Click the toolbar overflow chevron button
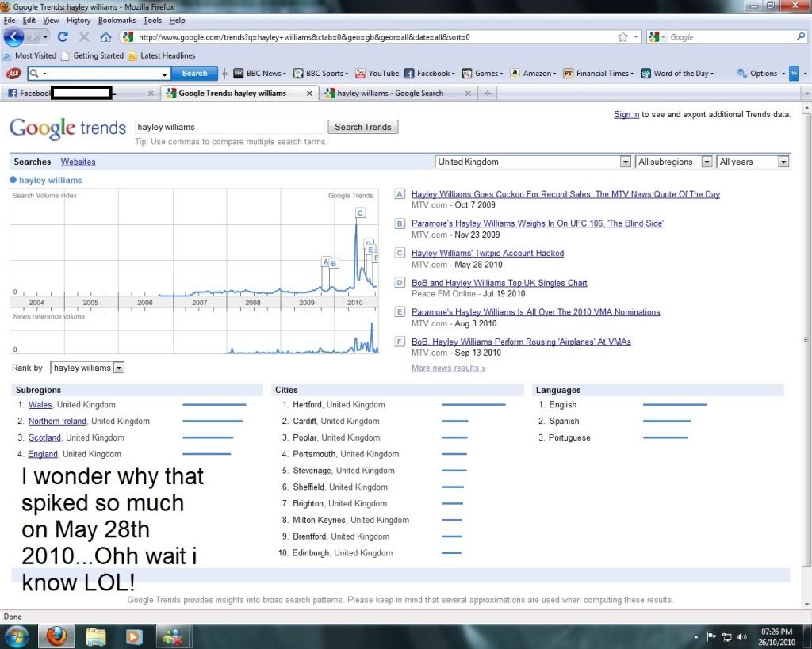This screenshot has width=812, height=649. 793,74
